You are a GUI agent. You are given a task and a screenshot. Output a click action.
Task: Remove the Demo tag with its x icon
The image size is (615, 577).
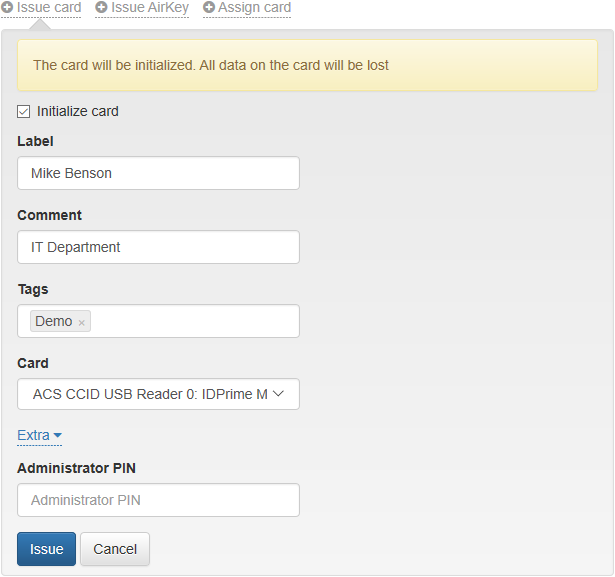[82, 323]
